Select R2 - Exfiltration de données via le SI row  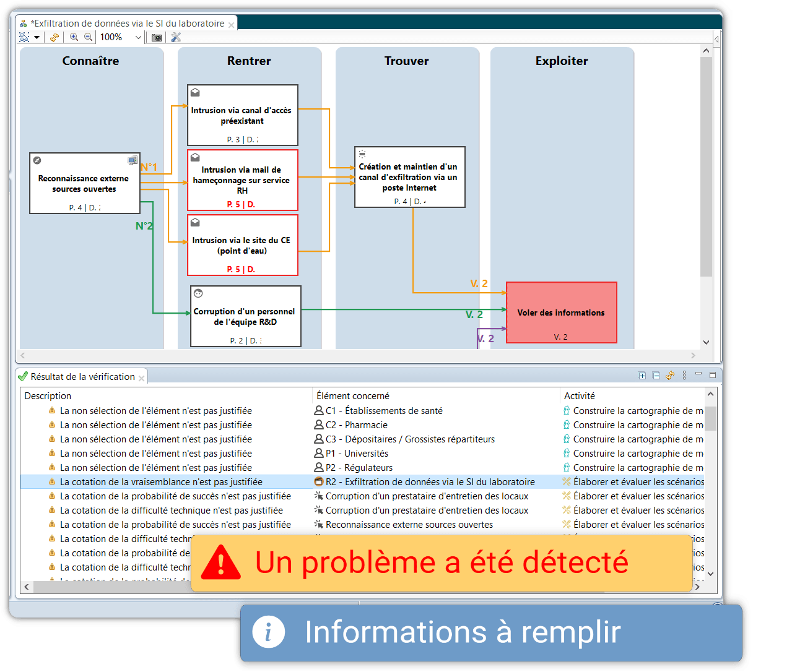click(363, 482)
